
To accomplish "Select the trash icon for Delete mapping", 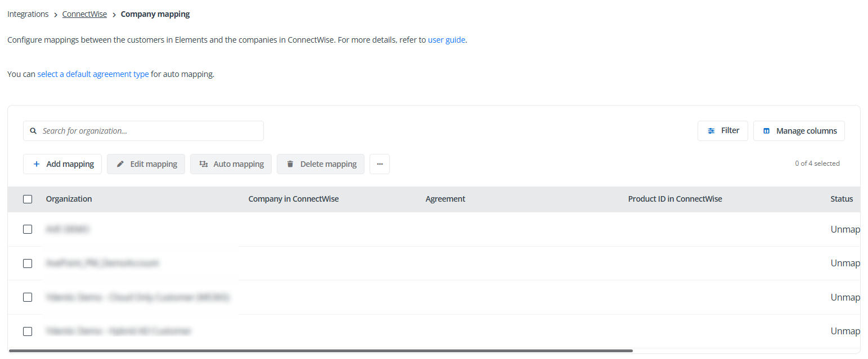I will [x=290, y=163].
